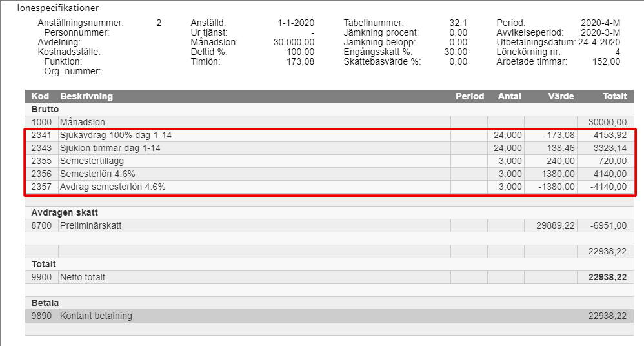This screenshot has width=644, height=346.
Task: Select code 8700 cell
Action: pos(41,225)
